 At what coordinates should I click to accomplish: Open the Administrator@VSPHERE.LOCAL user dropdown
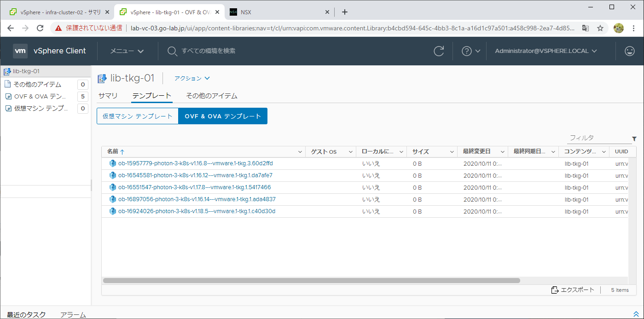point(546,51)
